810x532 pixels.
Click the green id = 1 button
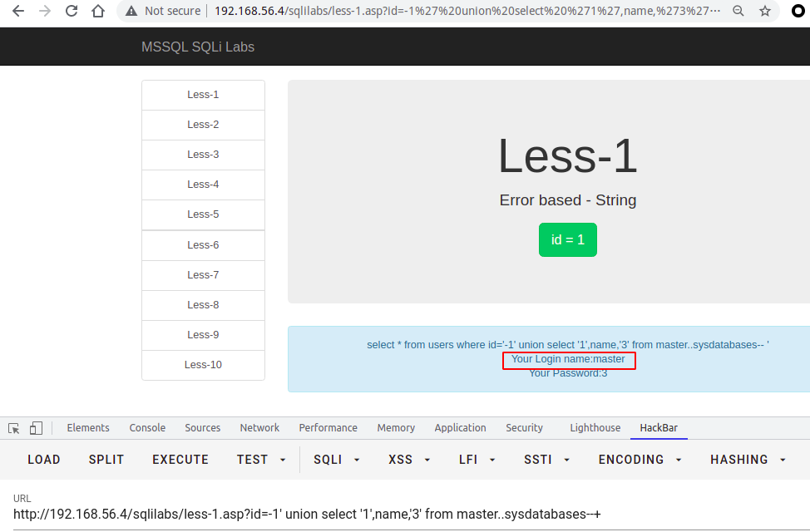pos(568,239)
